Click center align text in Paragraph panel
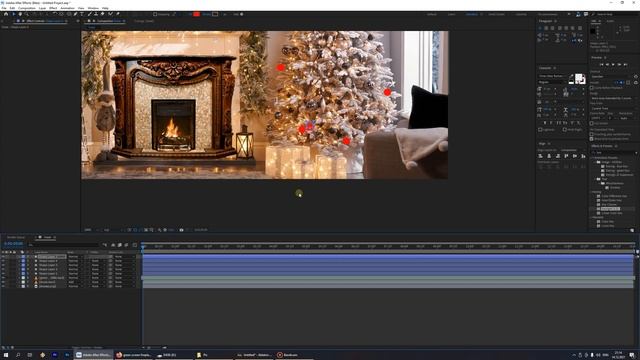 (546, 28)
